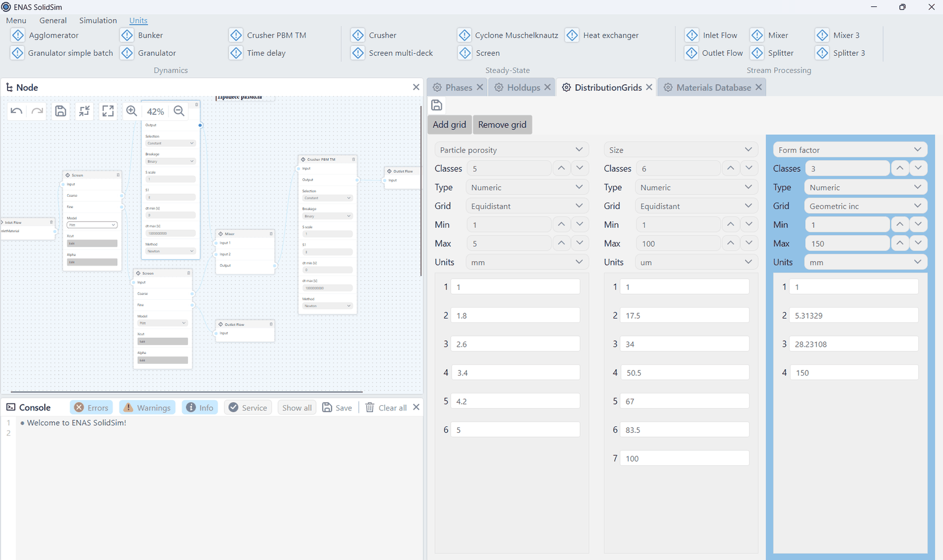
Task: Open the Size distribution dropdown
Action: 681,150
